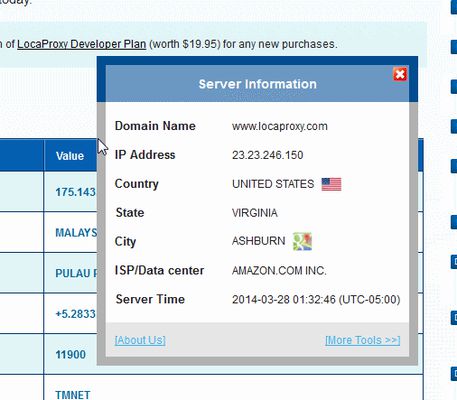Click the Domain Name label
457x400 pixels.
[155, 126]
